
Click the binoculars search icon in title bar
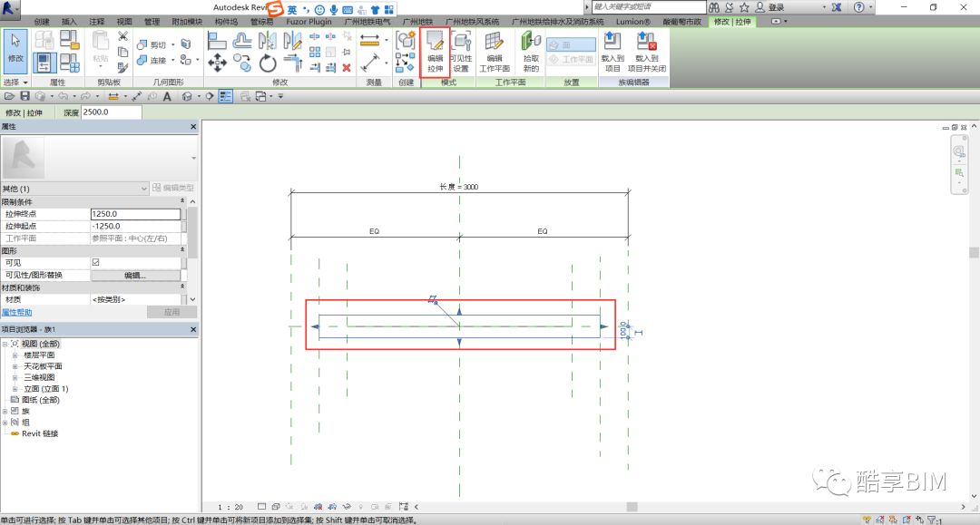[714, 7]
